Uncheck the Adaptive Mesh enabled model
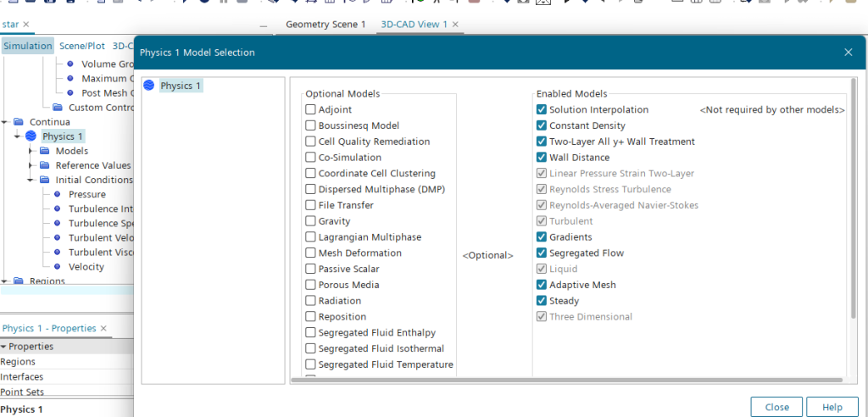The image size is (868, 417). click(541, 285)
